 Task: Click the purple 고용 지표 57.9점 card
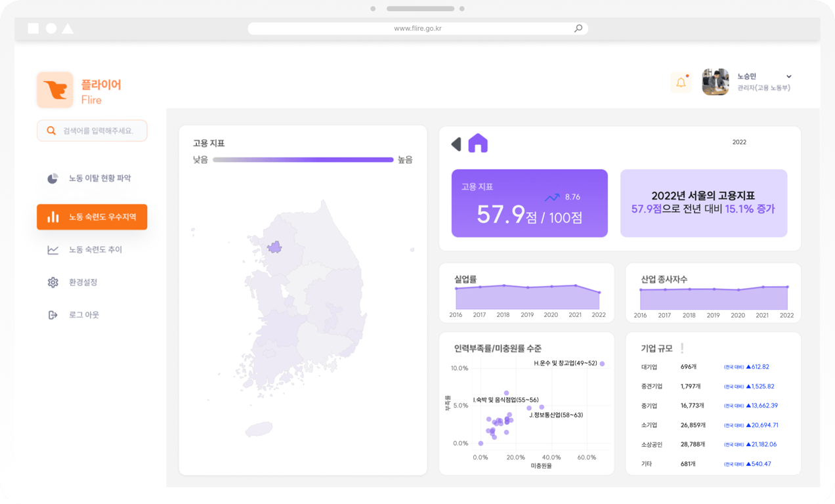tap(530, 203)
